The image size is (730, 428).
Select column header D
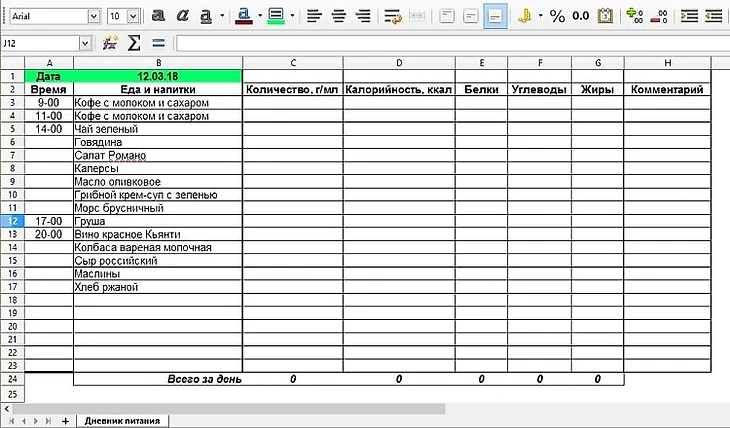click(x=399, y=63)
